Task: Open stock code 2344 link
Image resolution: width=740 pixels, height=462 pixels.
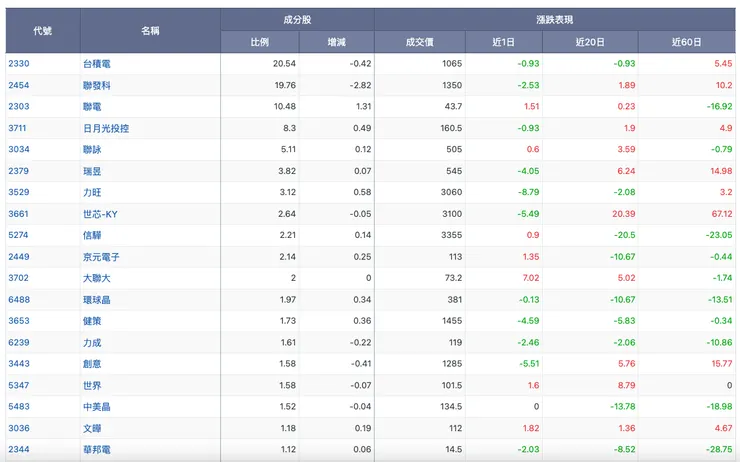Action: (19, 450)
